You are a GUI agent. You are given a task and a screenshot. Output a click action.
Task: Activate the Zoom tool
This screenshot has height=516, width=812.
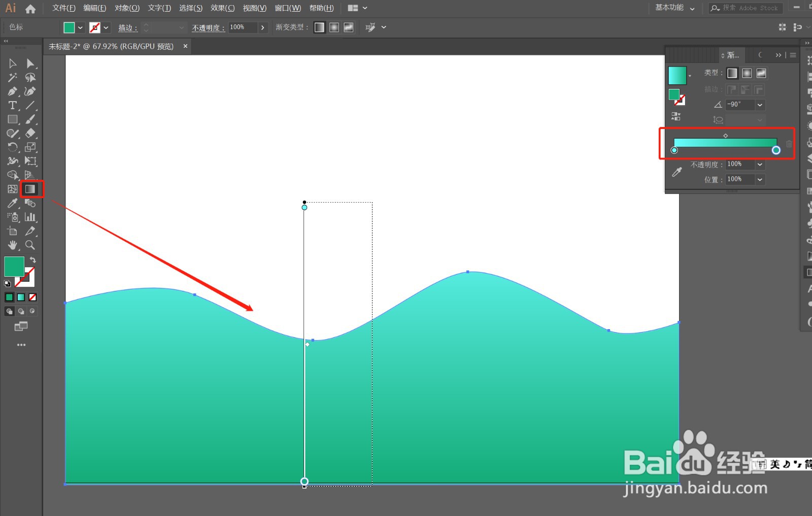[30, 245]
